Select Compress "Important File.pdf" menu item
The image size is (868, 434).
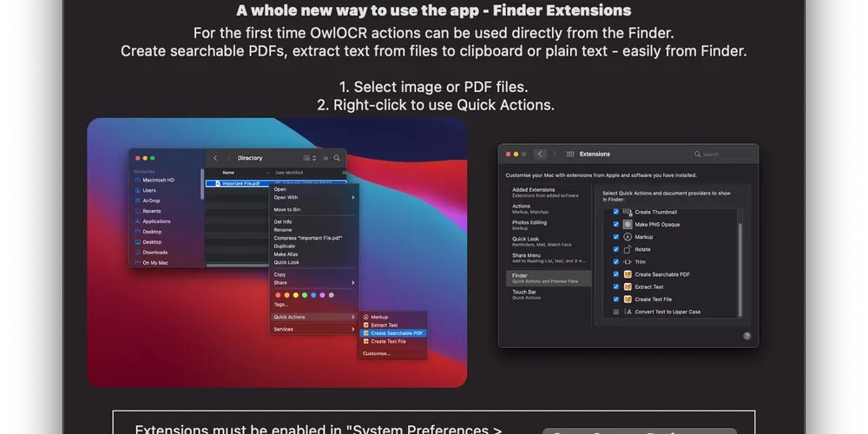tap(313, 238)
